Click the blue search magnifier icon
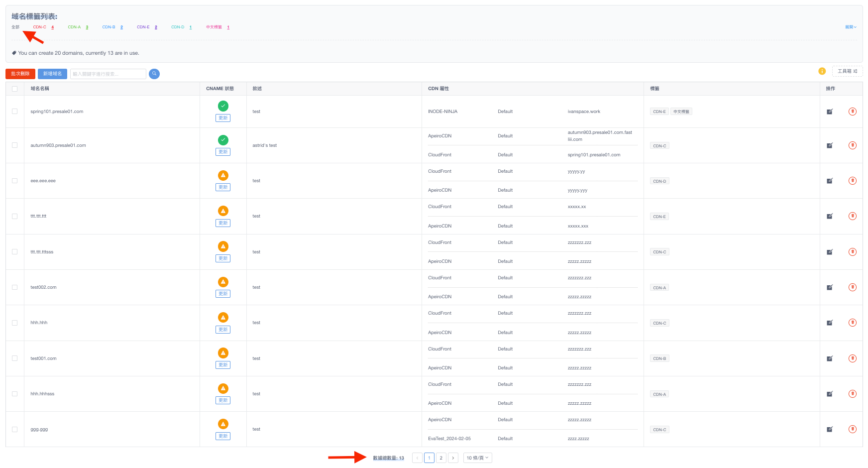868x468 pixels. [x=154, y=74]
